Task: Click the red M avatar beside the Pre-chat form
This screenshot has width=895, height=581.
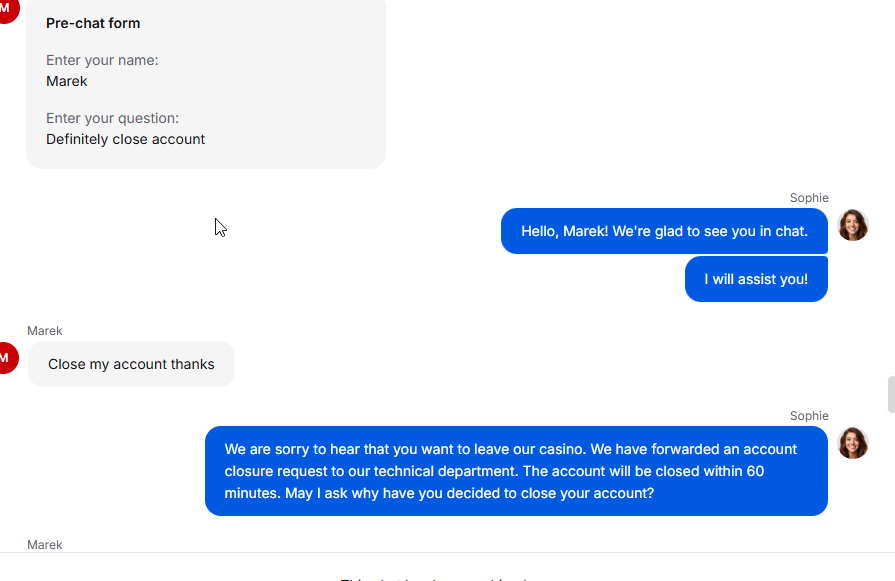Action: point(7,10)
